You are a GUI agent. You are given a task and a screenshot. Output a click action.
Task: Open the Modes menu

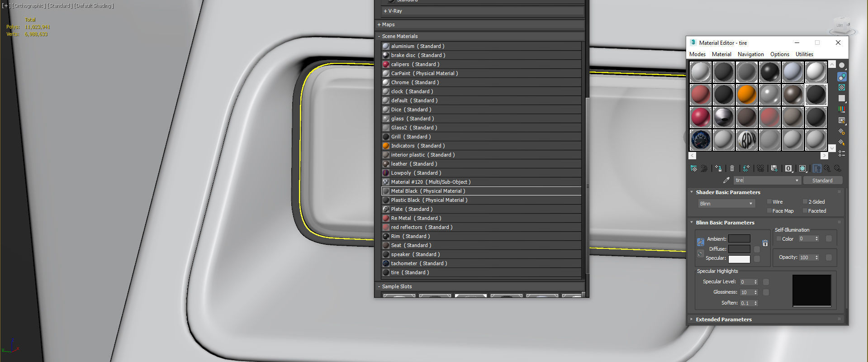(697, 54)
